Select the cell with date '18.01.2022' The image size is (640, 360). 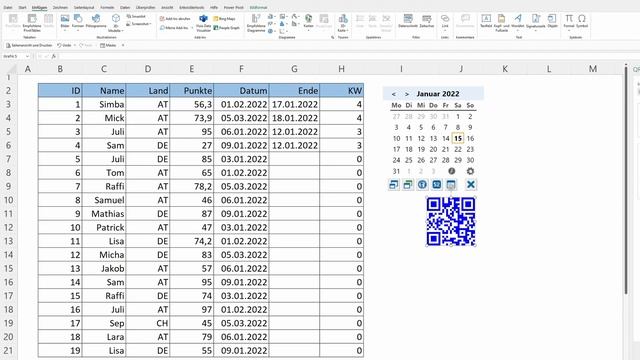point(294,118)
